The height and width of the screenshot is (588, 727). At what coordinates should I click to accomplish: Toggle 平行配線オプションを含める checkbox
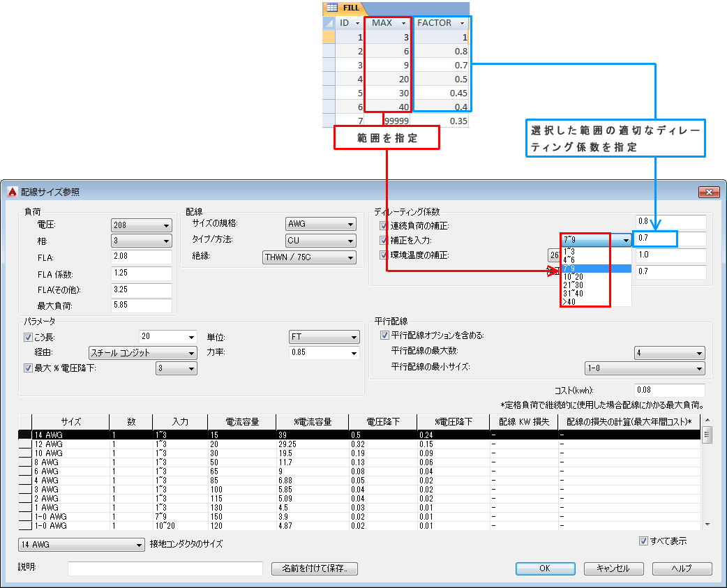384,335
